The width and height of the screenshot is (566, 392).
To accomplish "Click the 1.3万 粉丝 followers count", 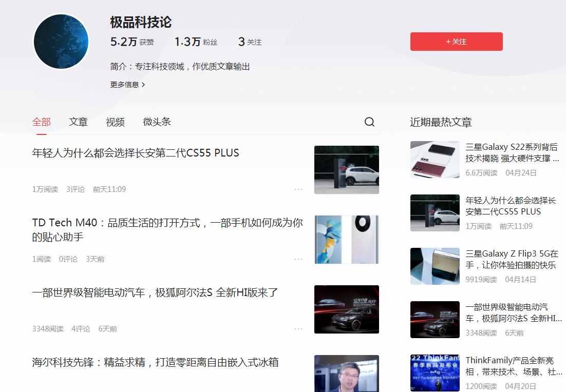I will click(196, 42).
